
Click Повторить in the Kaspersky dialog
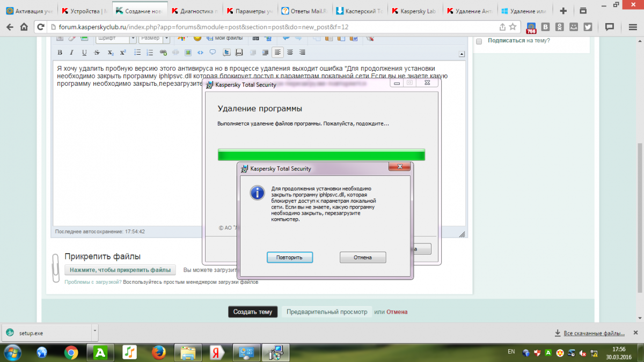click(x=290, y=257)
